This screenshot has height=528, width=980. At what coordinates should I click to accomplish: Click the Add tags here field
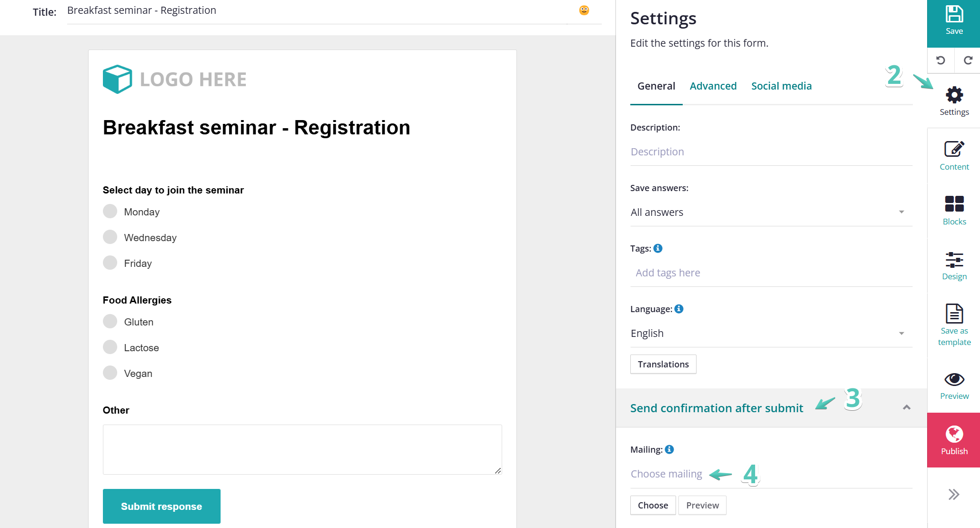[771, 273]
